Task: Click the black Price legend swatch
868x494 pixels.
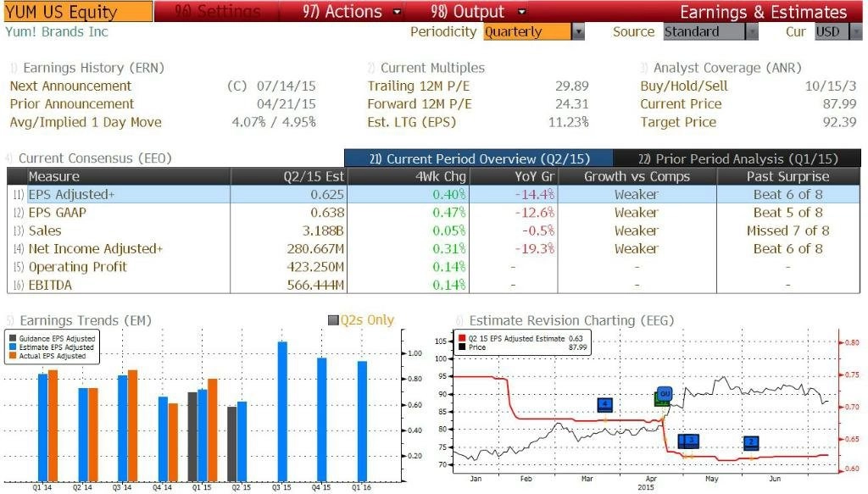Action: [x=462, y=347]
